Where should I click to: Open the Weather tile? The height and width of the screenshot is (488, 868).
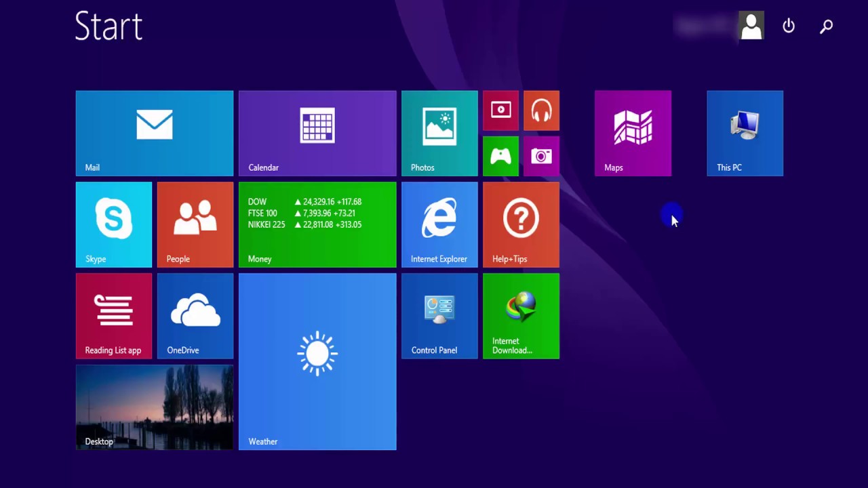click(317, 362)
